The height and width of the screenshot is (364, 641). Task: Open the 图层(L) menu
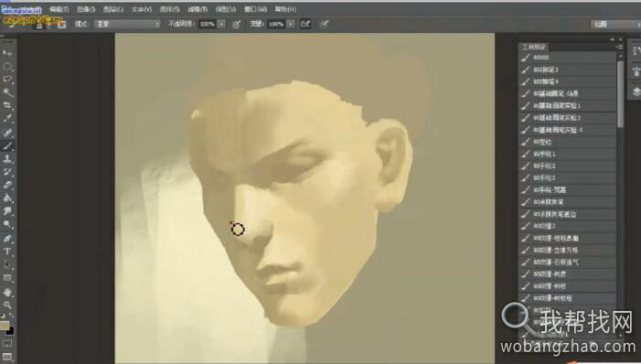click(x=113, y=9)
